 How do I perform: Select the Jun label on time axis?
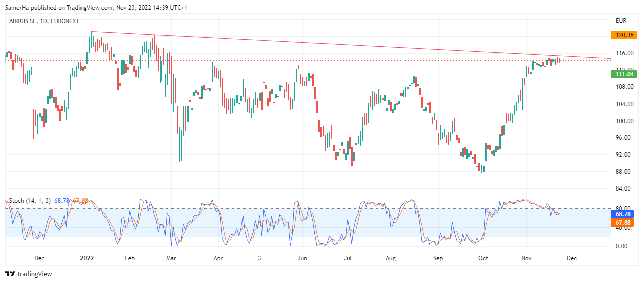pos(302,258)
